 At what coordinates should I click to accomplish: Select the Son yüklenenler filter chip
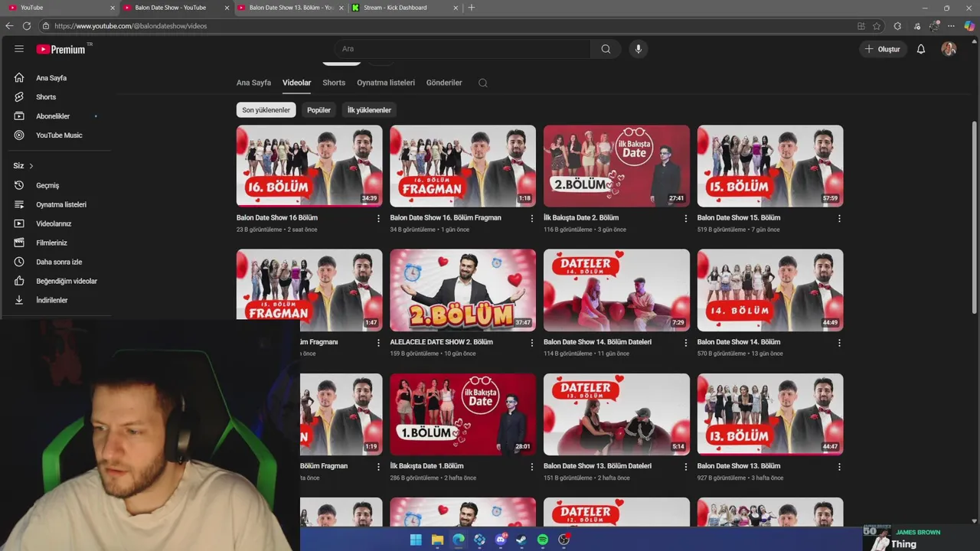[x=266, y=110]
